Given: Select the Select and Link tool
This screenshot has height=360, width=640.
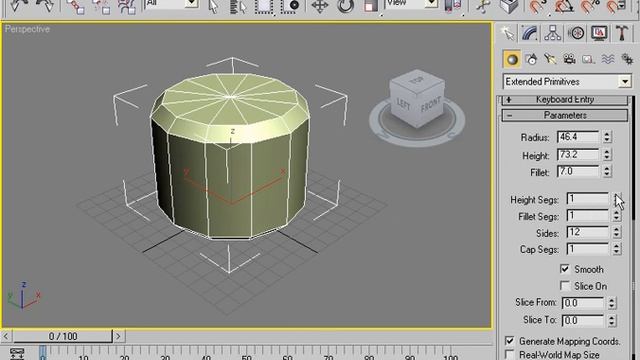Looking at the screenshot, I should click(x=76, y=7).
